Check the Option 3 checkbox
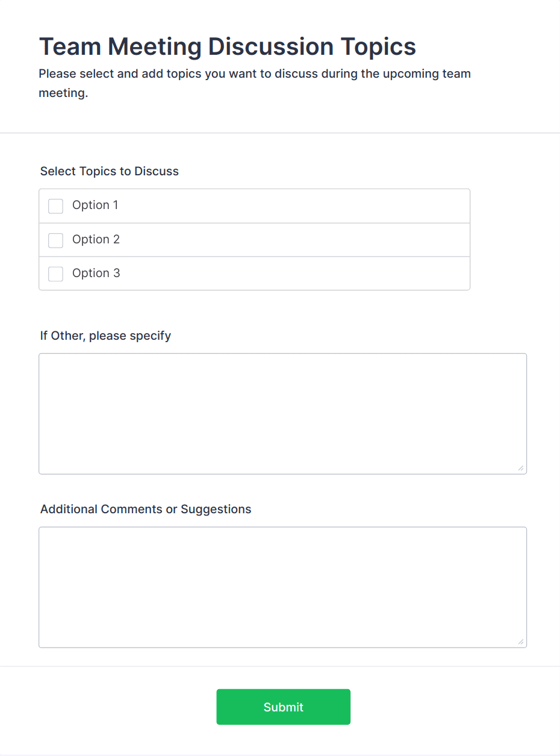Screen dimensions: 560x756 coord(55,274)
